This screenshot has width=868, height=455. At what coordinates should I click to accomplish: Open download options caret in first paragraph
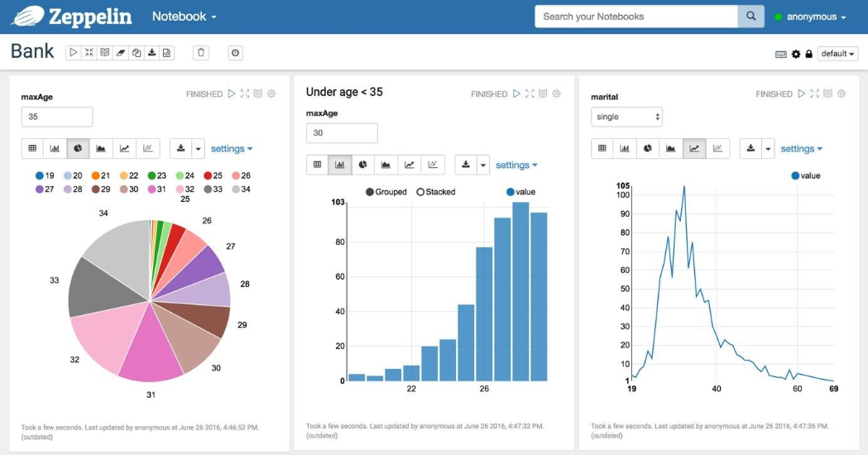(199, 148)
